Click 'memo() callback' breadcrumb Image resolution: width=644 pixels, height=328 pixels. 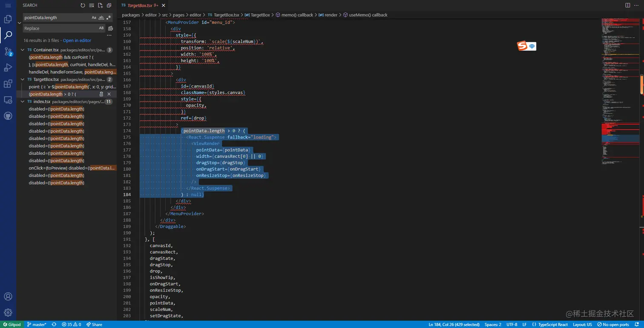[294, 15]
